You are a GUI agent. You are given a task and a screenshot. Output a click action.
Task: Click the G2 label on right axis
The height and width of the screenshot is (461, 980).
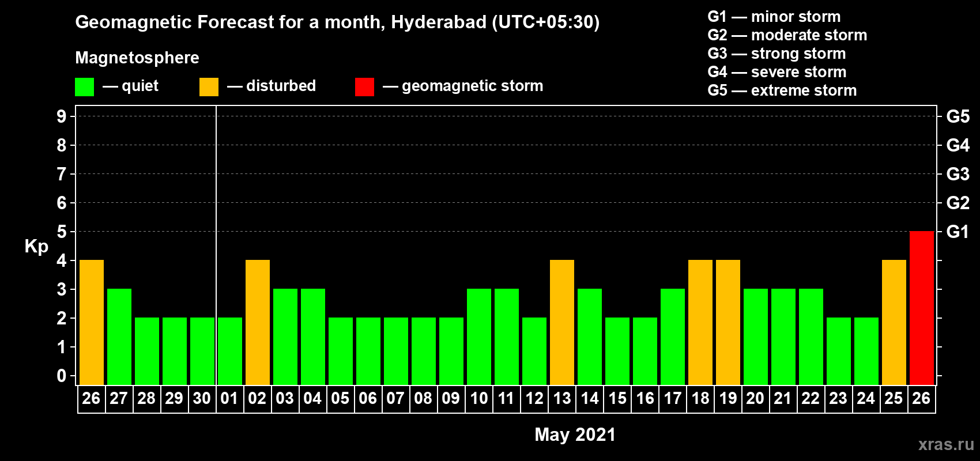958,203
